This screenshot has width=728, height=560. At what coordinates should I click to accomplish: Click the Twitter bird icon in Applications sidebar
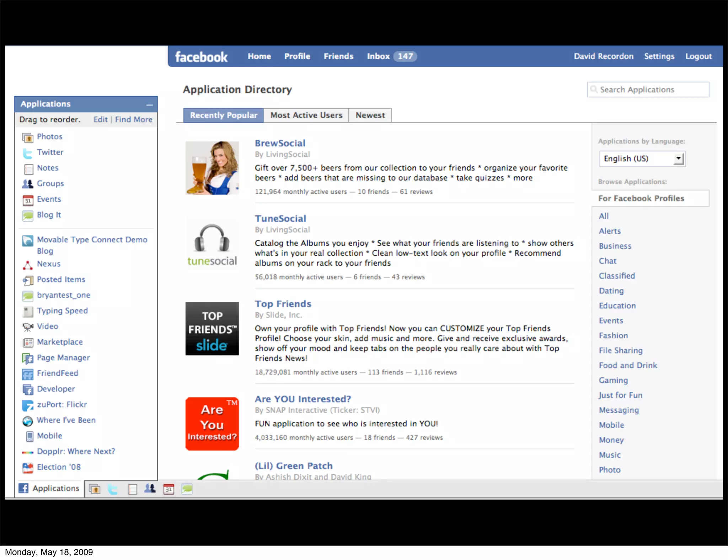[27, 153]
